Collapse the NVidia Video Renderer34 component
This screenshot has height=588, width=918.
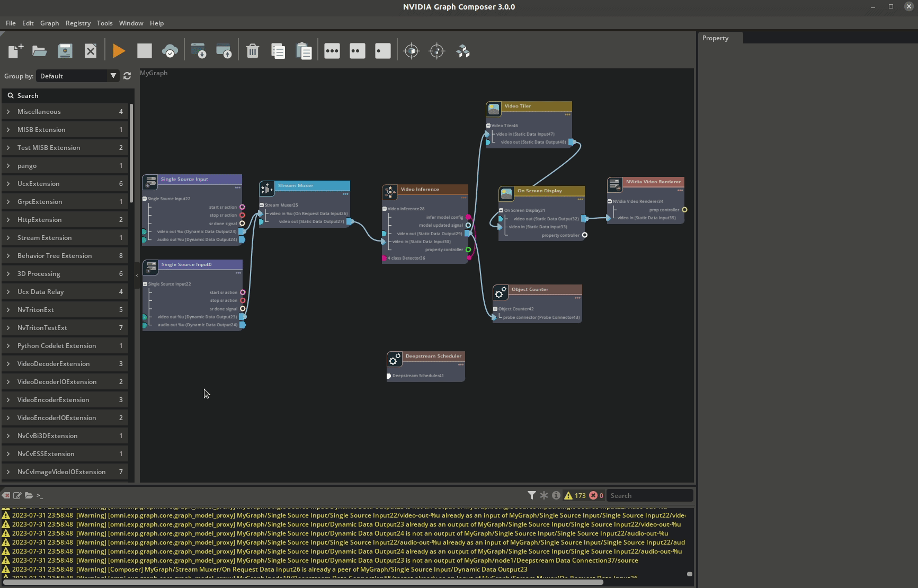(x=610, y=201)
